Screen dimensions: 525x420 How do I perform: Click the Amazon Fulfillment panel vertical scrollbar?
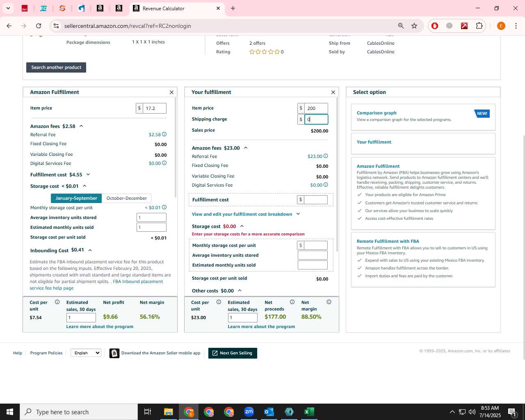(x=176, y=148)
